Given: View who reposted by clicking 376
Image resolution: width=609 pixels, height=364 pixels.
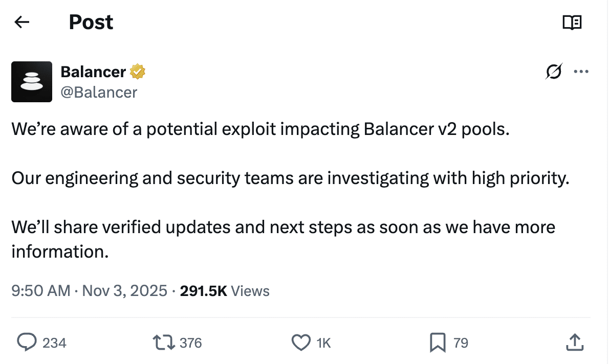Looking at the screenshot, I should [x=189, y=343].
